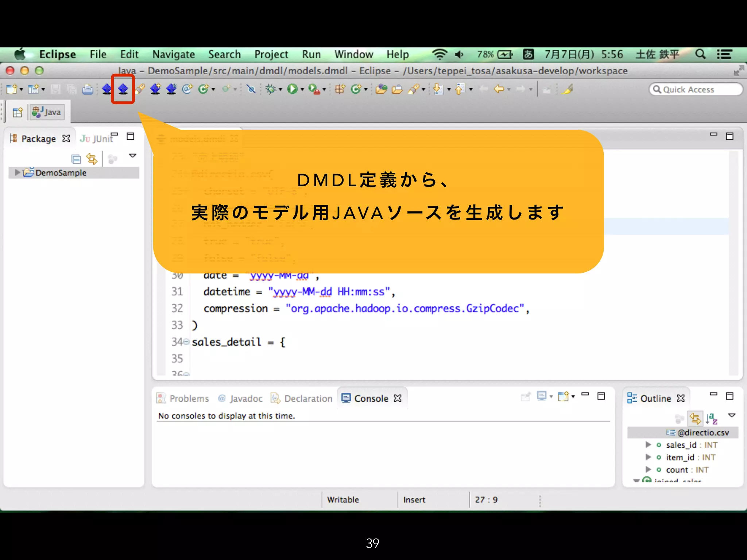Click the Run External Tools icon
Viewport: 747px width, 560px height.
pos(314,89)
